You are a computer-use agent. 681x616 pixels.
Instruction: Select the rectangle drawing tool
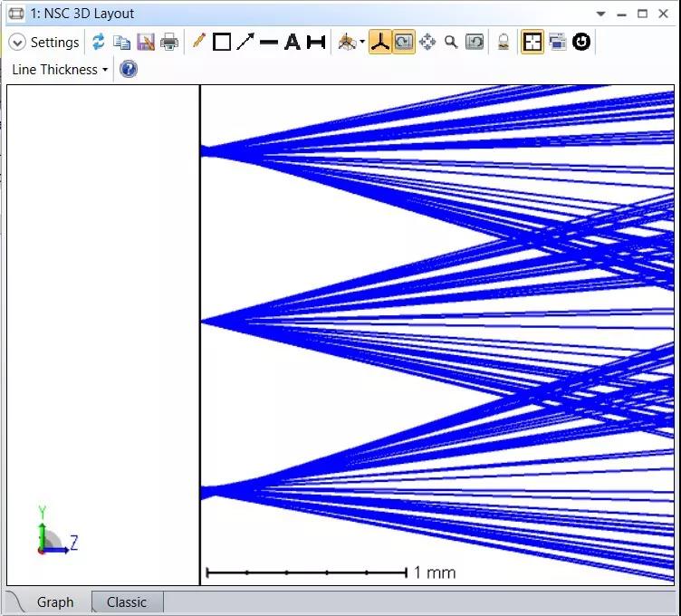coord(222,43)
